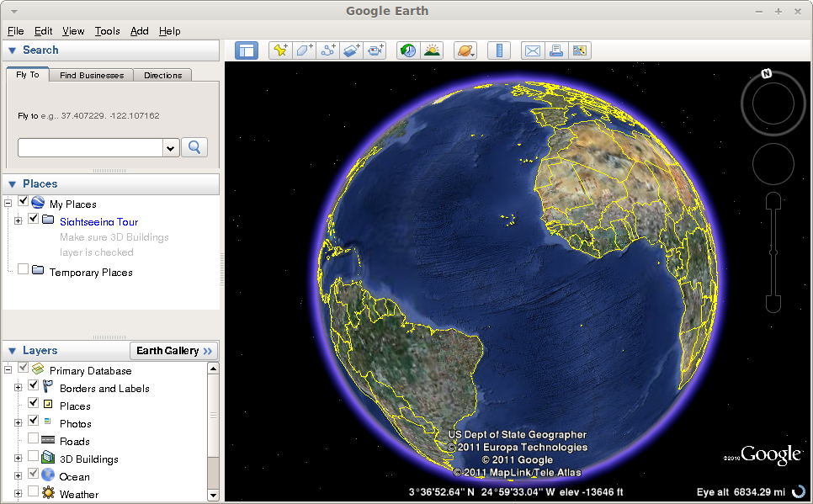Viewport: 813px width, 504px height.
Task: Add an image overlay from the toolbar
Action: pyautogui.click(x=352, y=50)
